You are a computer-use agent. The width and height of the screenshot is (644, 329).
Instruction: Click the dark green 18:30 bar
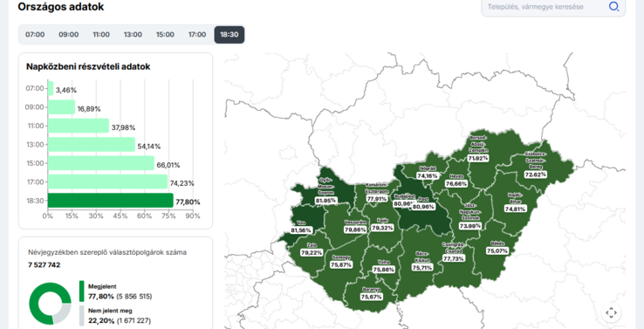(111, 201)
